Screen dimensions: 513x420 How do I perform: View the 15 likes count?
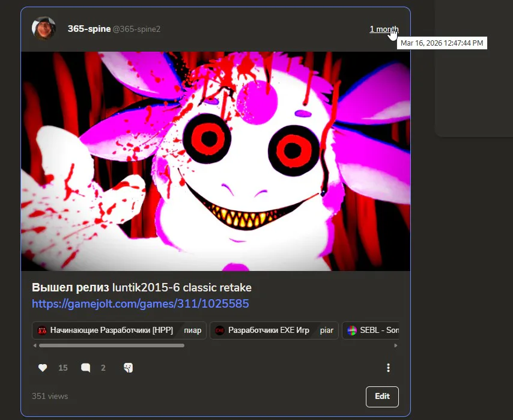click(x=63, y=368)
